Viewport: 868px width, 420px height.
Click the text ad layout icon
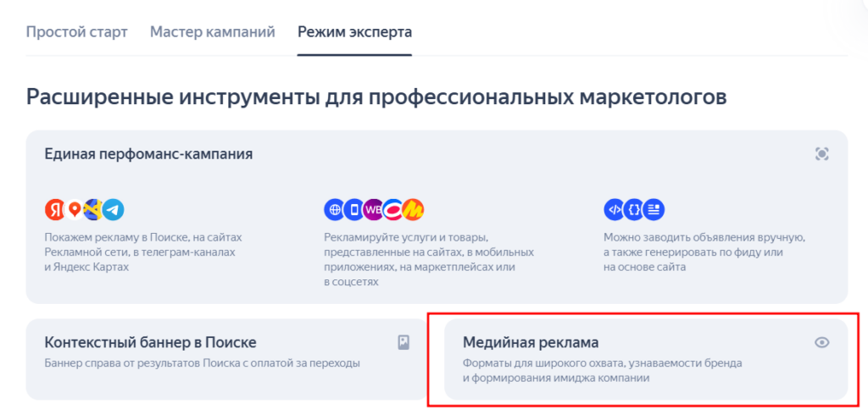654,209
